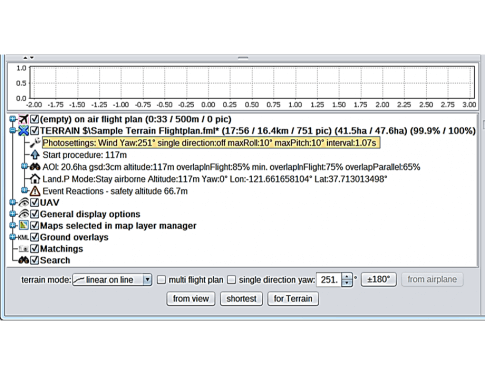Expand the UAV tree node
This screenshot has height=375, width=485.
[13, 202]
